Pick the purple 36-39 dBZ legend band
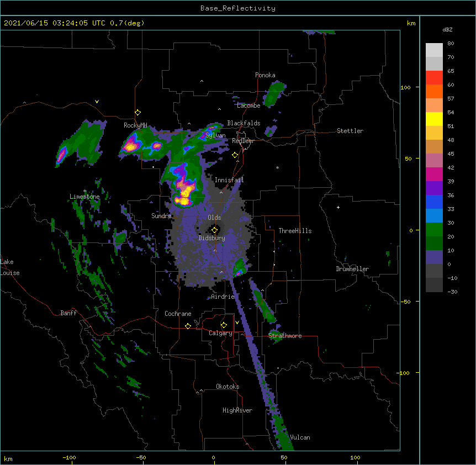 [434, 188]
